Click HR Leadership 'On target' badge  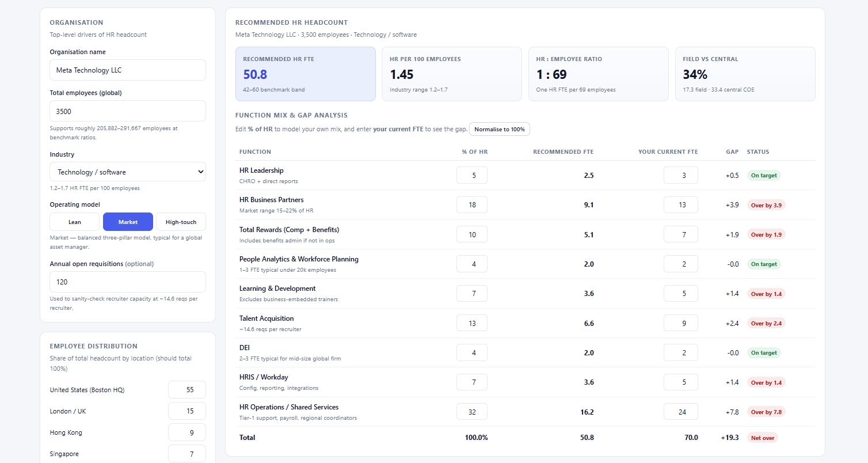tap(764, 176)
